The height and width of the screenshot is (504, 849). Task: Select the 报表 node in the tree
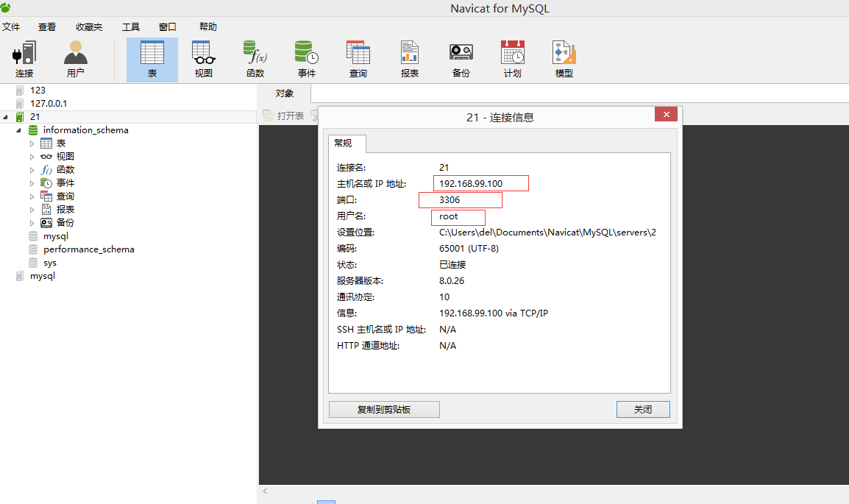pos(65,210)
